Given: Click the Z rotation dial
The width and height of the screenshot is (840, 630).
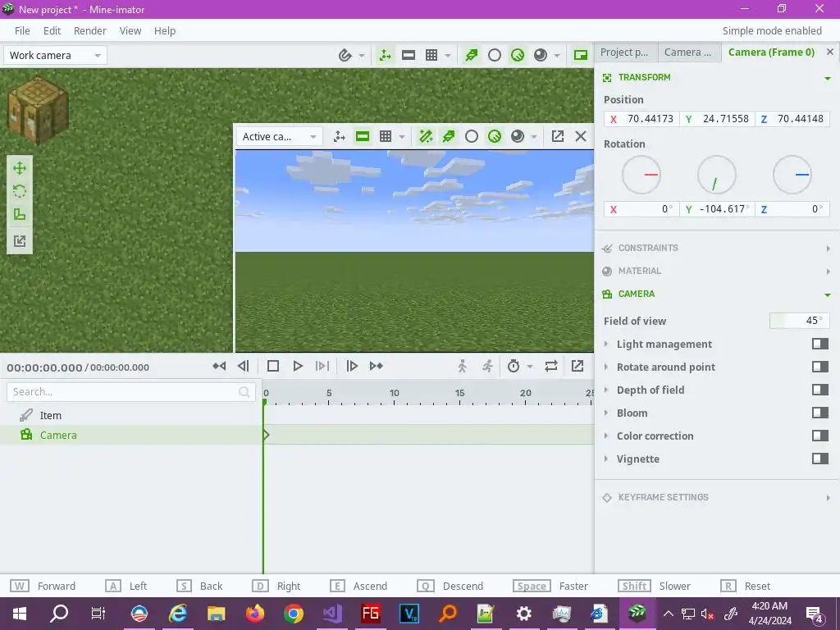Looking at the screenshot, I should tap(792, 175).
